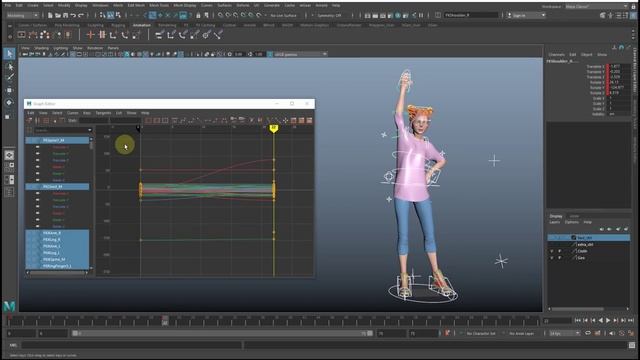Click the Pole Vector constraint shelf icon
This screenshot has height=360, width=640.
point(218,35)
